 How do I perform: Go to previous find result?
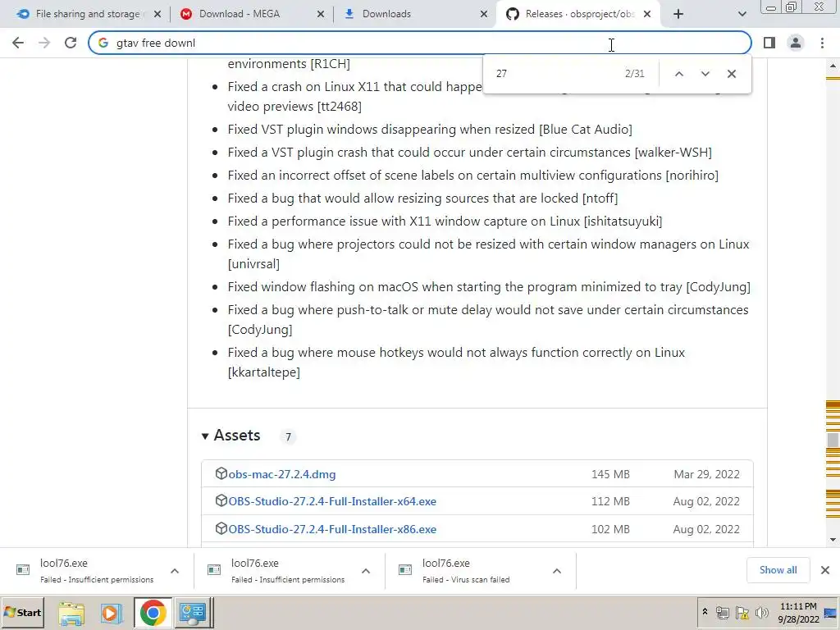pos(678,74)
